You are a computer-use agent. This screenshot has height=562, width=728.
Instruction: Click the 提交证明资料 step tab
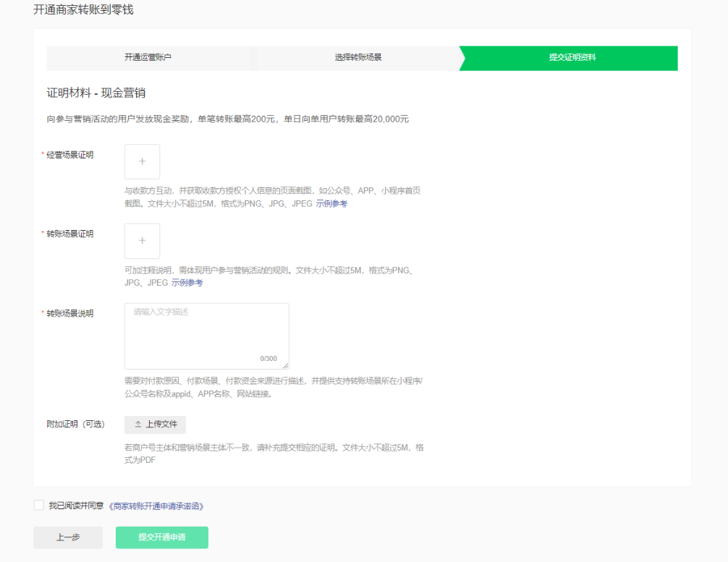[572, 58]
